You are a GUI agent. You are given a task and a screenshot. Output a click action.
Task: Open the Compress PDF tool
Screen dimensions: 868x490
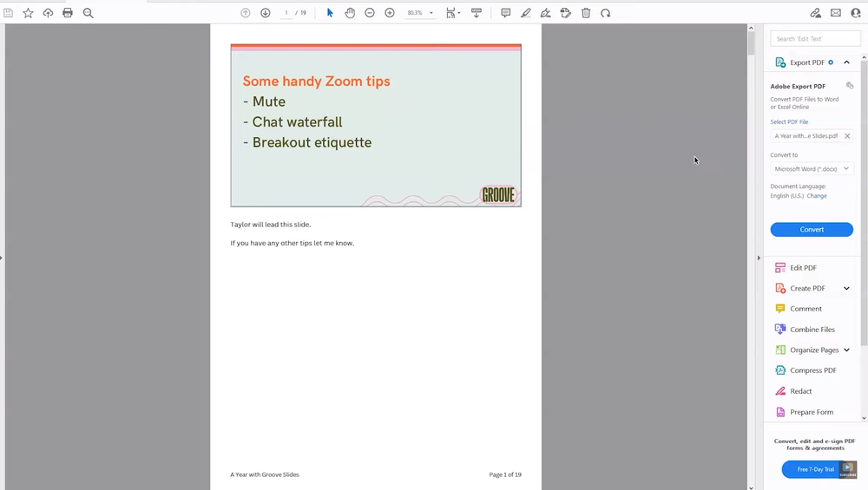pos(812,370)
